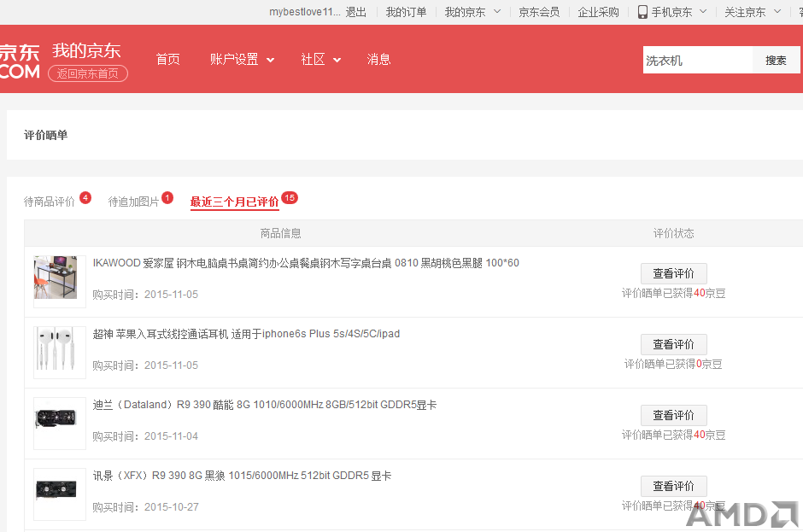Open the 超神 苹果入耳式线控通话耳机 product title

click(x=246, y=334)
